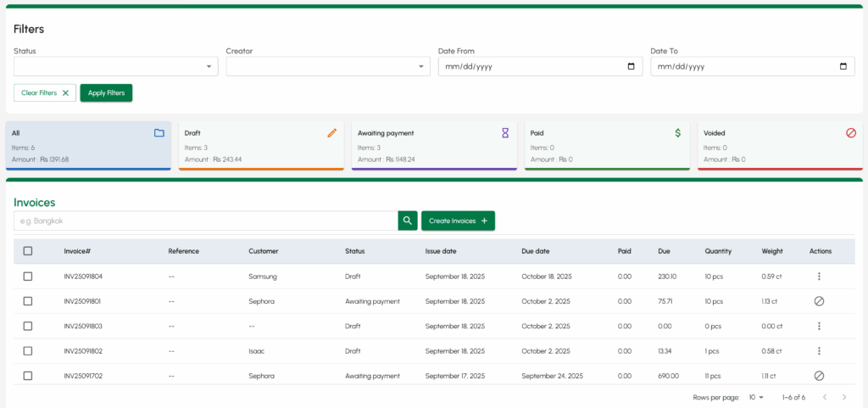Open actions menu for invoice INV25091804
868x408 pixels.
(819, 277)
